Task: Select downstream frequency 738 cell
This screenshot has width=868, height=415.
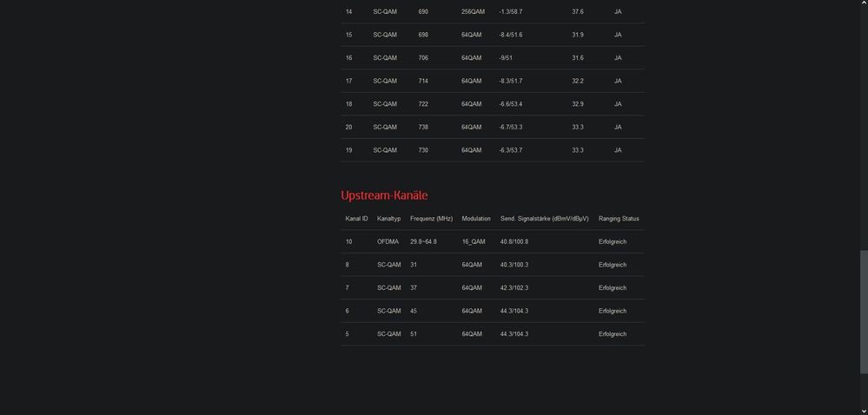Action: coord(423,128)
